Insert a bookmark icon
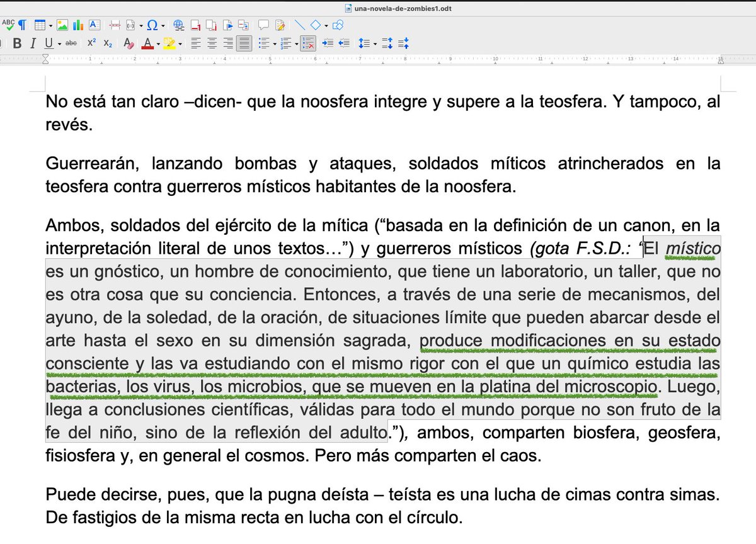This screenshot has width=756, height=544. pyautogui.click(x=227, y=25)
